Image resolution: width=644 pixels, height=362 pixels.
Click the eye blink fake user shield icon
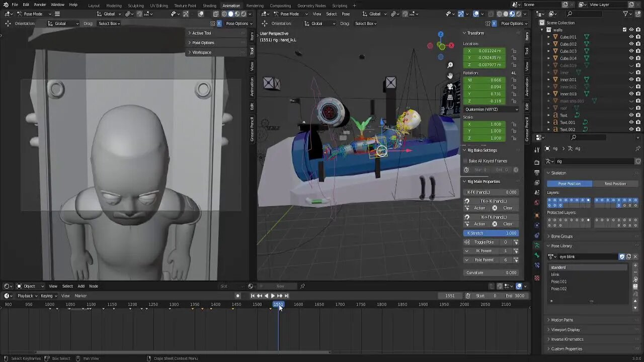622,256
